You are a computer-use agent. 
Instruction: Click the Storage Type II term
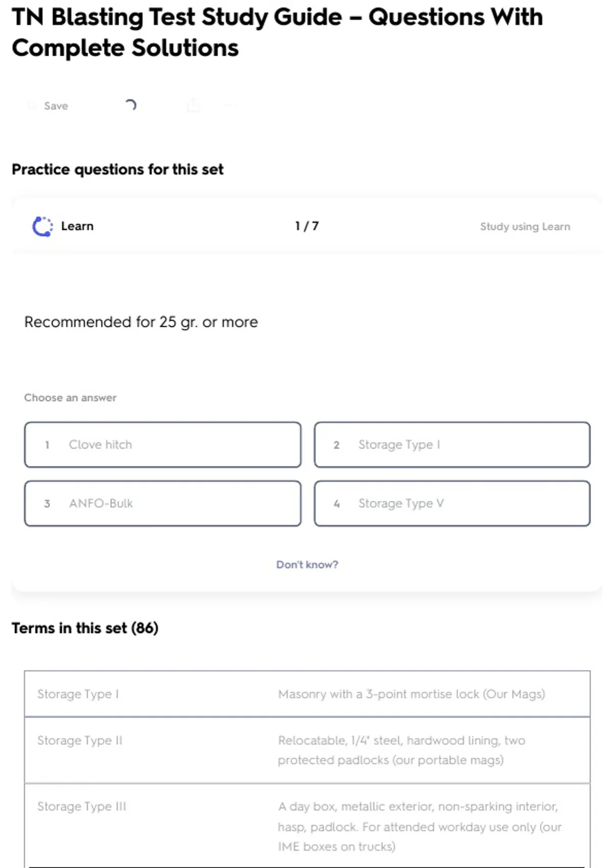pyautogui.click(x=80, y=740)
